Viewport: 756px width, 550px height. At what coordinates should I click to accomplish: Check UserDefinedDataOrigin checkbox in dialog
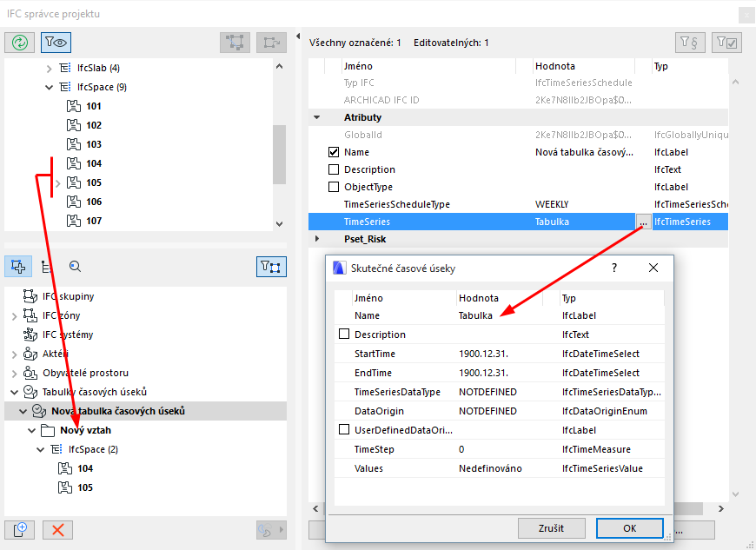click(344, 429)
